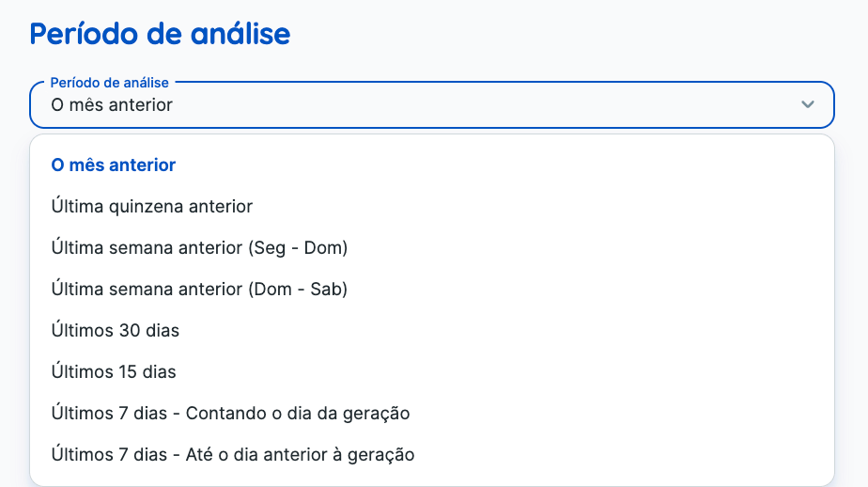Choose the "Últimos 15 dias" option
Viewport: 868px width, 487px height.
114,372
